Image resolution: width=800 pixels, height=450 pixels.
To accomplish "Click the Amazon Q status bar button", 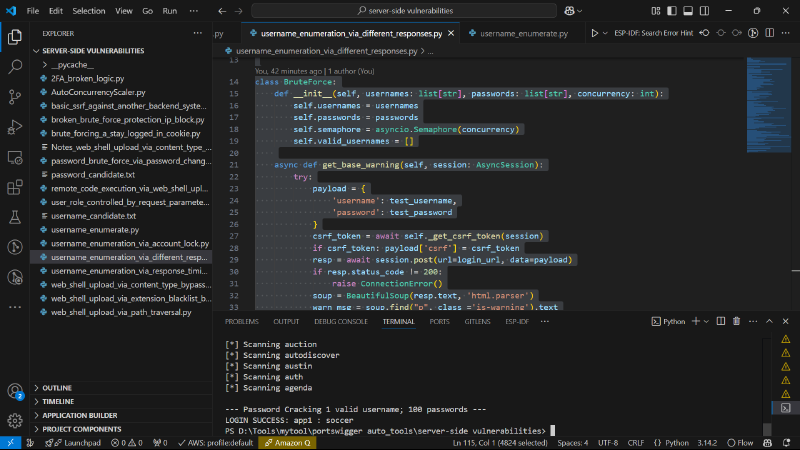I will [x=287, y=443].
